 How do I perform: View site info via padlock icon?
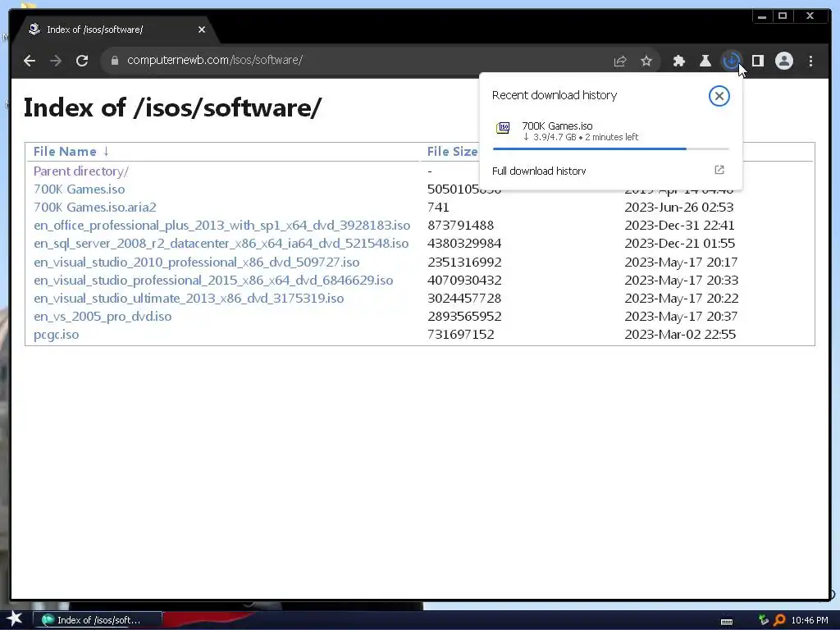pyautogui.click(x=114, y=61)
